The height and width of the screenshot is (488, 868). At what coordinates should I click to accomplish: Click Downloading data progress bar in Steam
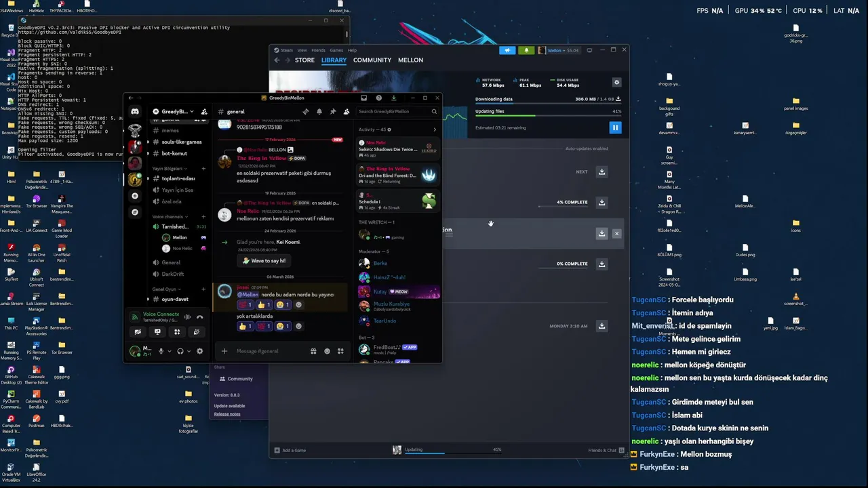pyautogui.click(x=548, y=104)
